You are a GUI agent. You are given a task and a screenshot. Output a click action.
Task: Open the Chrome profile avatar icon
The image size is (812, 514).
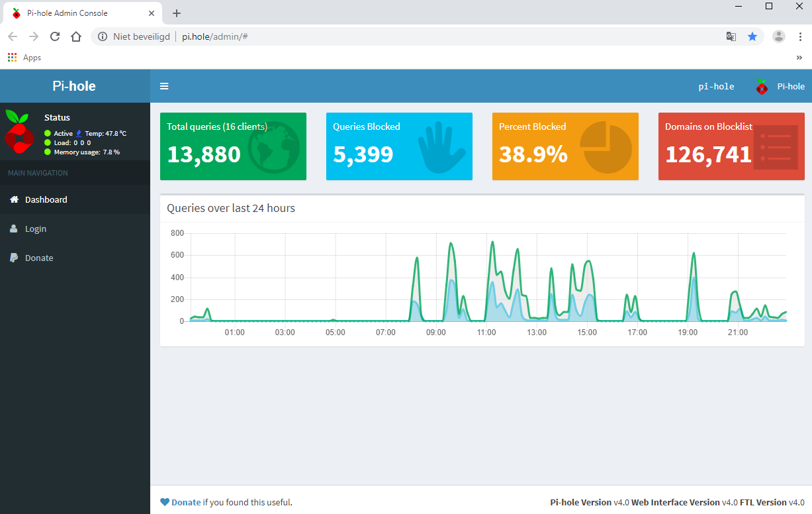pos(779,36)
